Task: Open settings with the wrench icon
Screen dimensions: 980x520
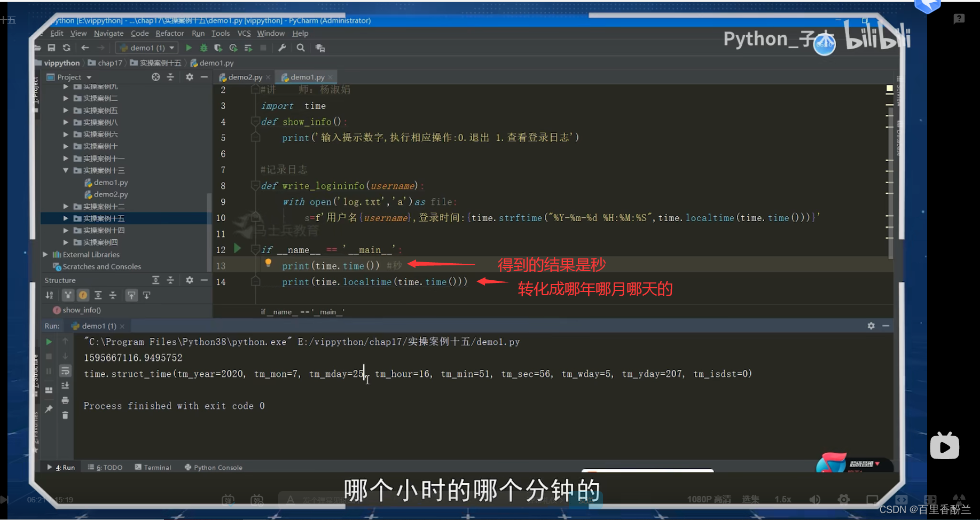Action: [x=283, y=48]
